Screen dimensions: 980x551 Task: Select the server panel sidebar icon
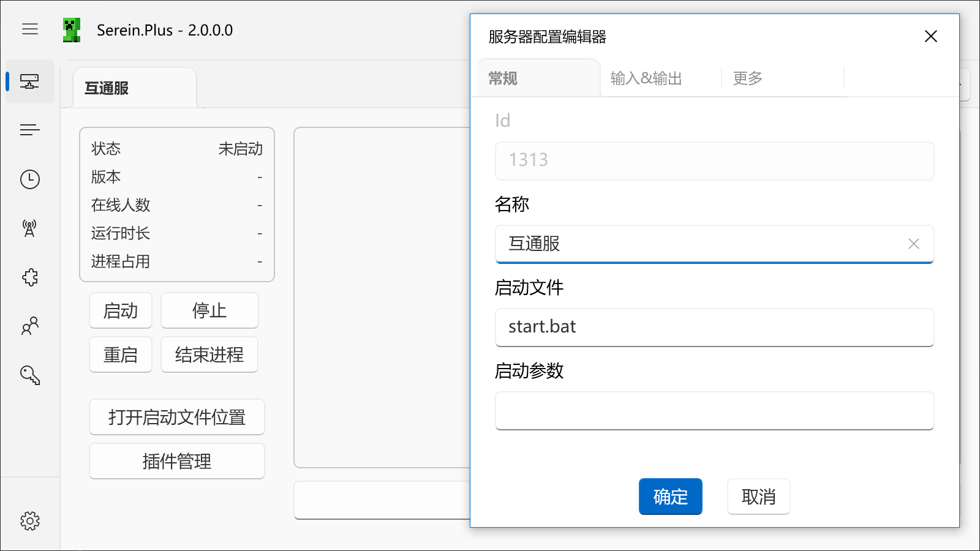tap(30, 81)
